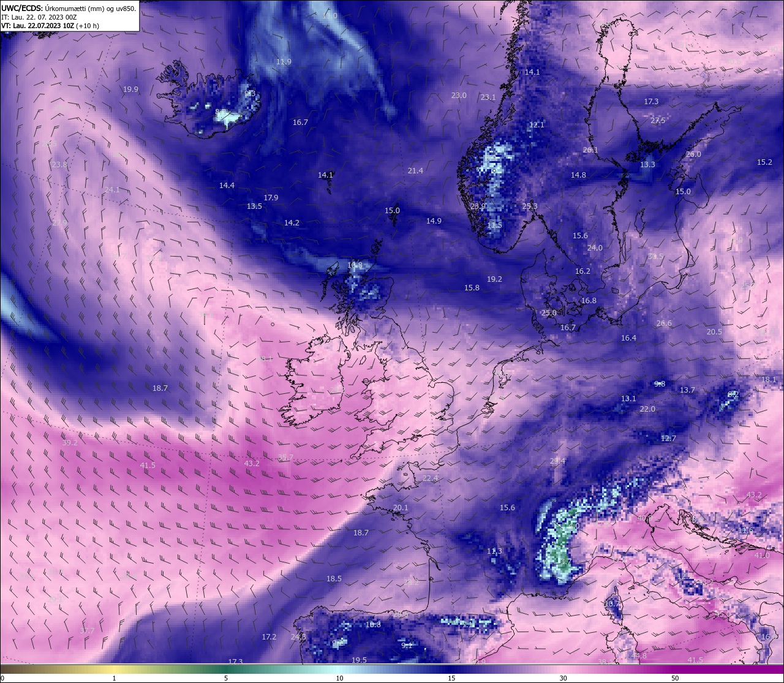Click the 14.2 value label
The image size is (784, 683).
[x=292, y=223]
